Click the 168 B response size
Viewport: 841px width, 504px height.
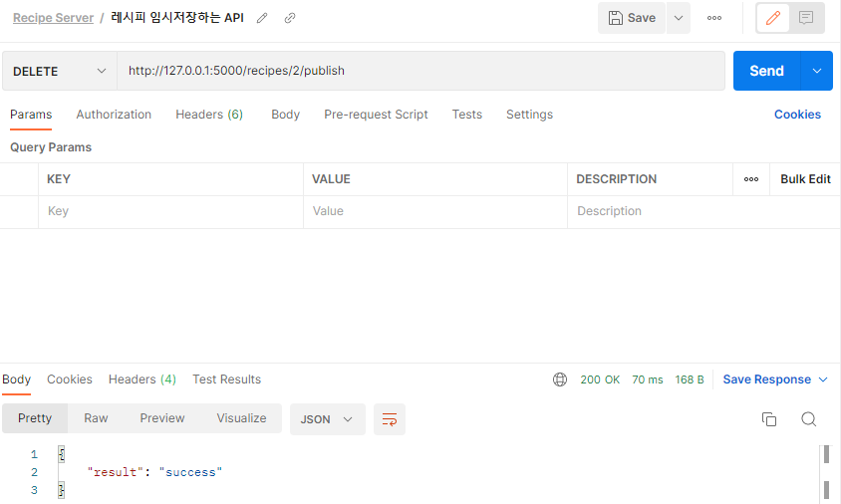690,379
